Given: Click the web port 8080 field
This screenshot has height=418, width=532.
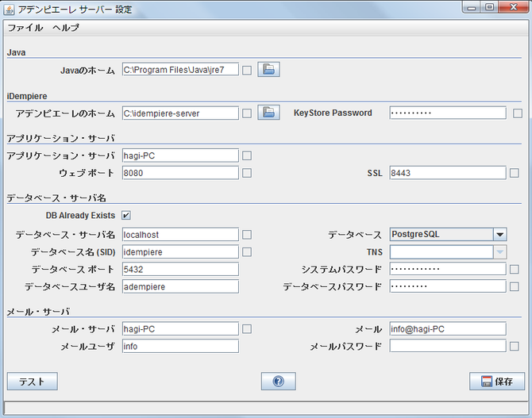Looking at the screenshot, I should pyautogui.click(x=180, y=173).
